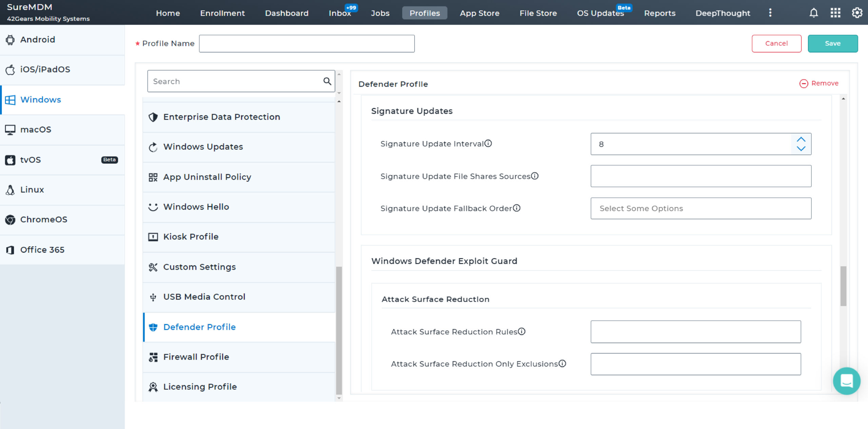
Task: Click the Profile Name input field
Action: [307, 43]
